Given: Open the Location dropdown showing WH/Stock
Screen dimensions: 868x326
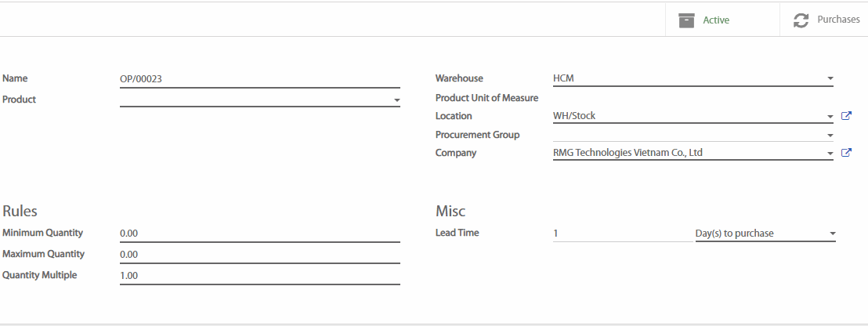Looking at the screenshot, I should 830,117.
